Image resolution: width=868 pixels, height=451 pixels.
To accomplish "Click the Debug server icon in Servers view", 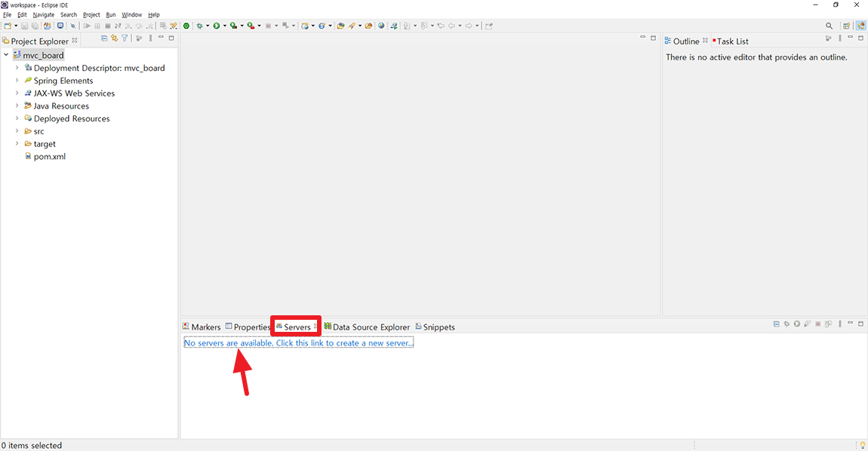I will [x=786, y=324].
